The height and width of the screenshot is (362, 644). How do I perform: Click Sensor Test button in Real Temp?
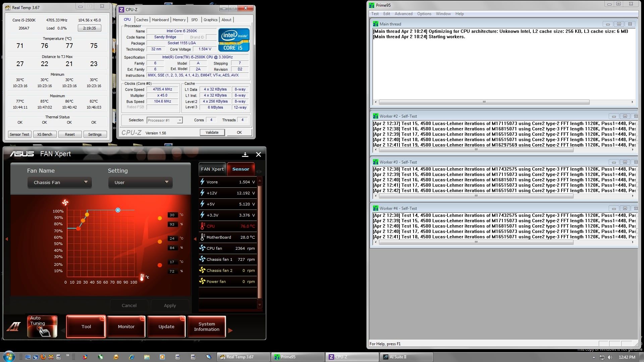tap(19, 134)
